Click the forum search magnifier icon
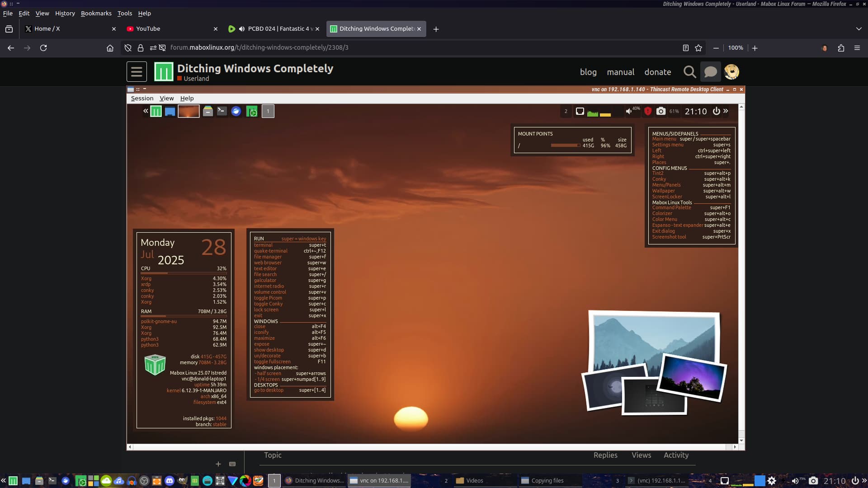The image size is (868, 488). coord(689,71)
